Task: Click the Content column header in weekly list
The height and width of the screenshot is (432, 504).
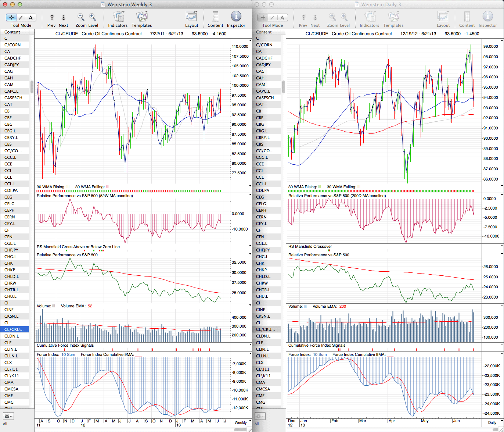Action: (15, 32)
